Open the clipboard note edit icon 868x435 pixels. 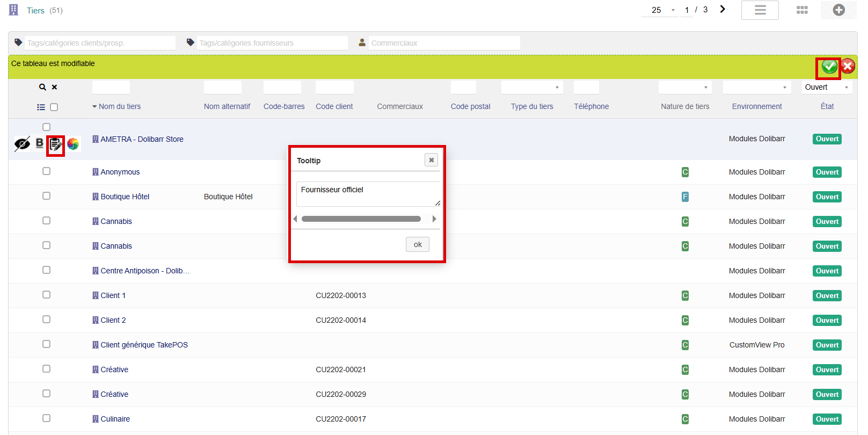pyautogui.click(x=55, y=144)
